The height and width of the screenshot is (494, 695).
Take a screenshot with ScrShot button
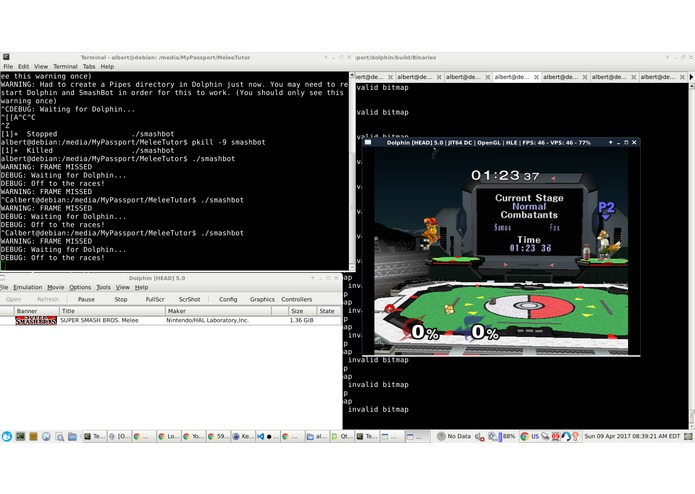189,300
